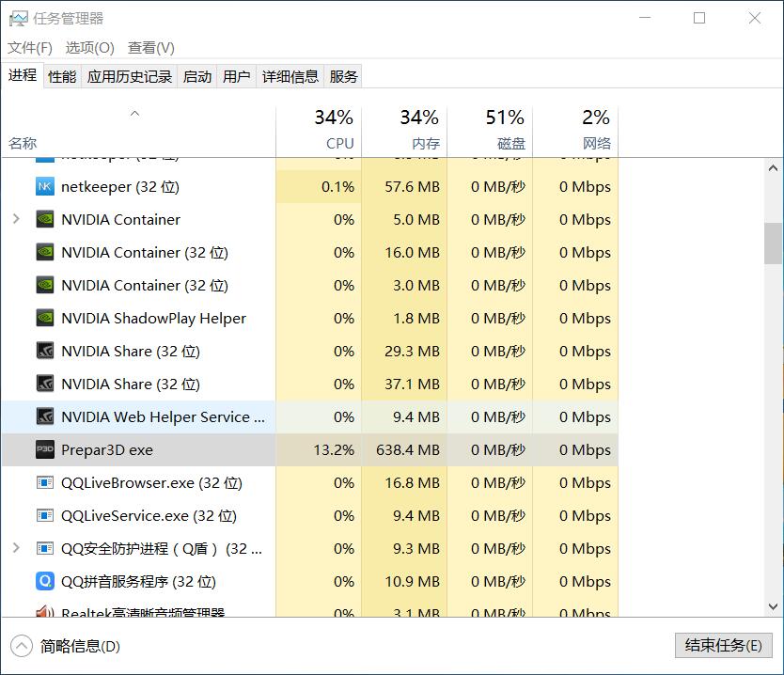Expand the QQ安全防护进程 process group
The width and height of the screenshot is (784, 675).
[x=16, y=548]
